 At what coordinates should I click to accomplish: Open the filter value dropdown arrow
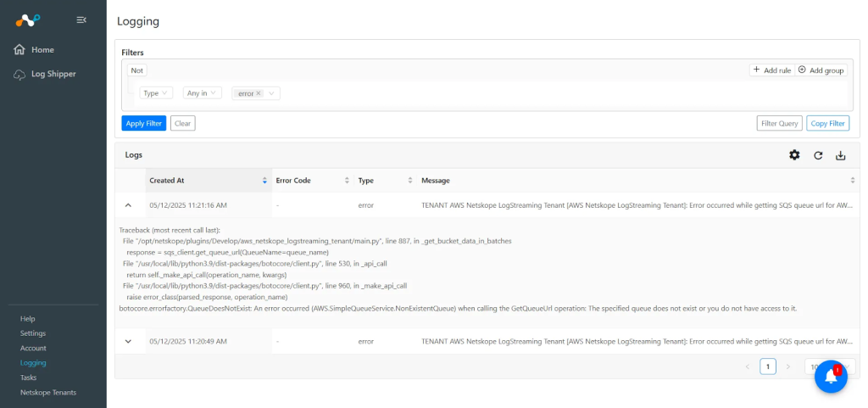272,93
